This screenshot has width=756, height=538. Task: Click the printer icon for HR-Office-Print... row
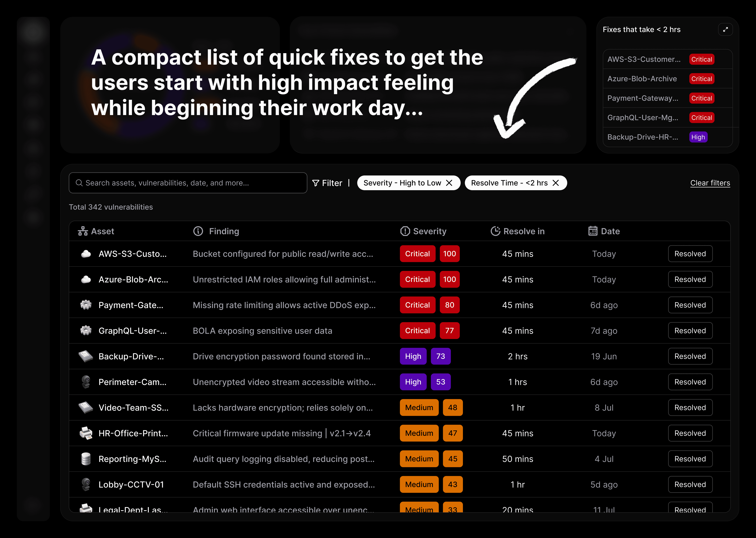86,433
